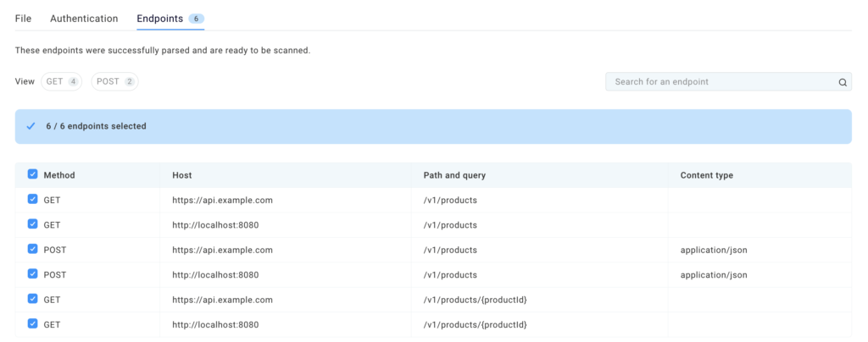Deselect POST api.example.com /v1/products checkbox
This screenshot has width=868, height=342.
[32, 250]
